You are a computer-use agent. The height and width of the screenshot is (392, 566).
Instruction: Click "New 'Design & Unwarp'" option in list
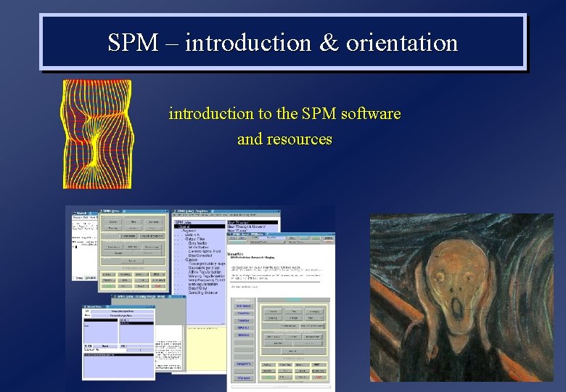tap(246, 226)
